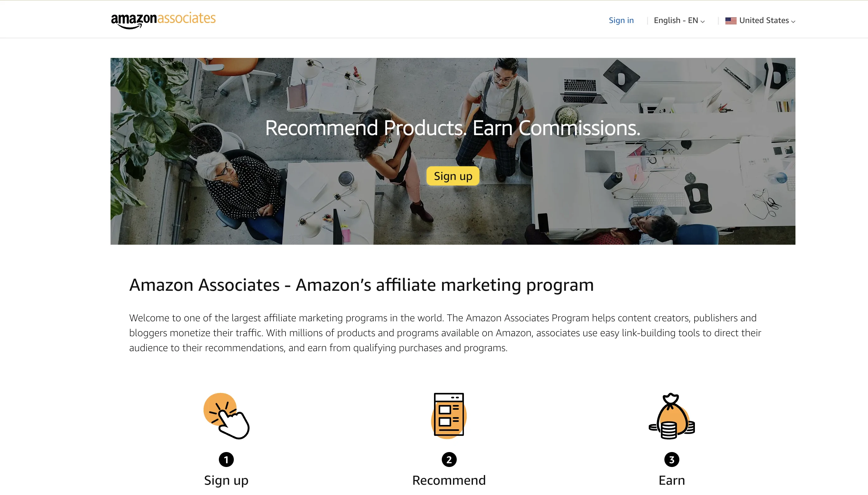
Task: Click the welcome paragraph about affiliate programs
Action: pyautogui.click(x=445, y=333)
